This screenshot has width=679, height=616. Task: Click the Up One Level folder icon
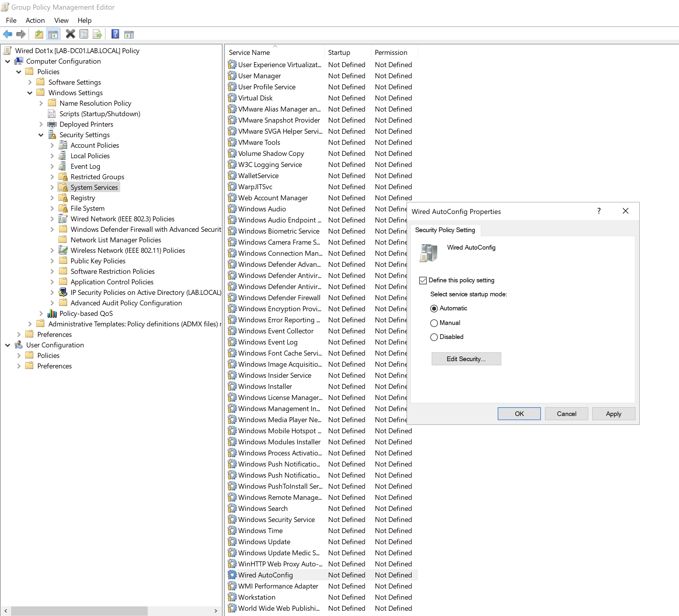click(x=39, y=34)
